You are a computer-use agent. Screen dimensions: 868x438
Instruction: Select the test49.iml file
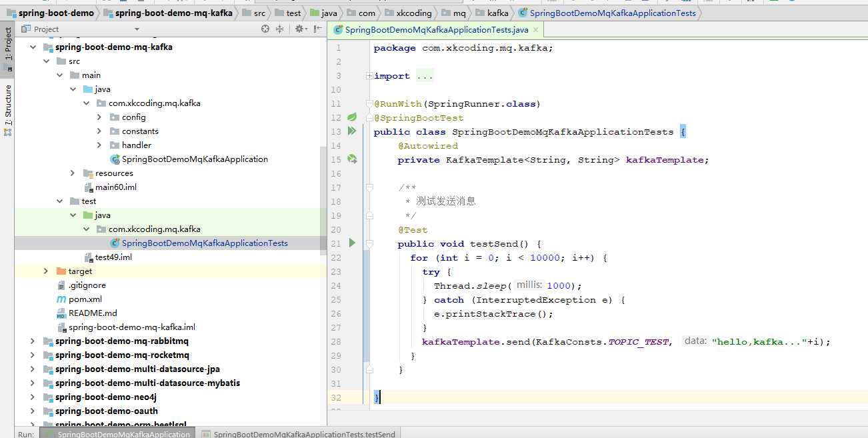coord(113,257)
